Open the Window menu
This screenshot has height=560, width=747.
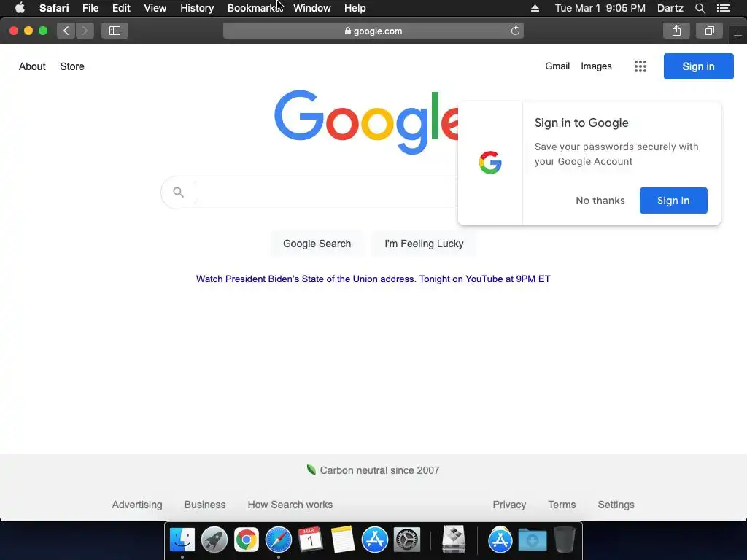click(312, 8)
